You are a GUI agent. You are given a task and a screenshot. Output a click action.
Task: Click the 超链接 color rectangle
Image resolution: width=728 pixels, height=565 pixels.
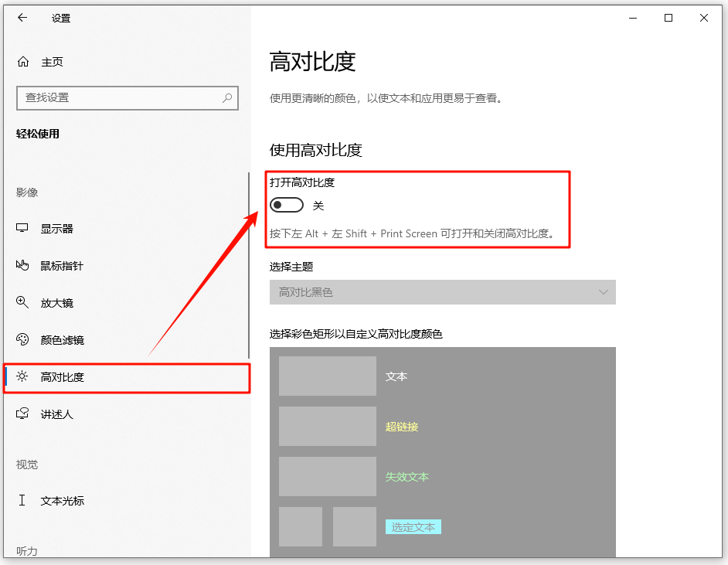(x=327, y=427)
